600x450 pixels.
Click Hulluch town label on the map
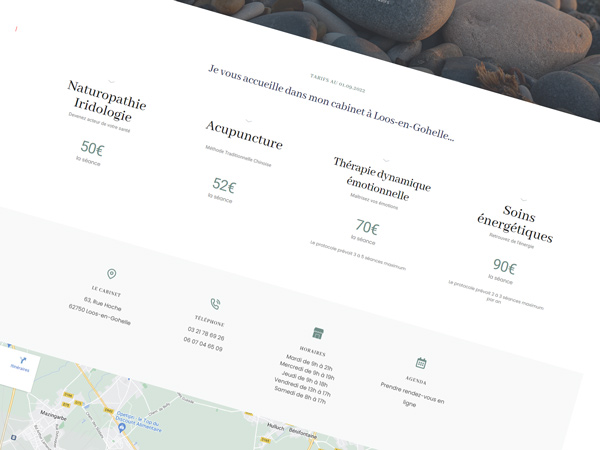276,426
